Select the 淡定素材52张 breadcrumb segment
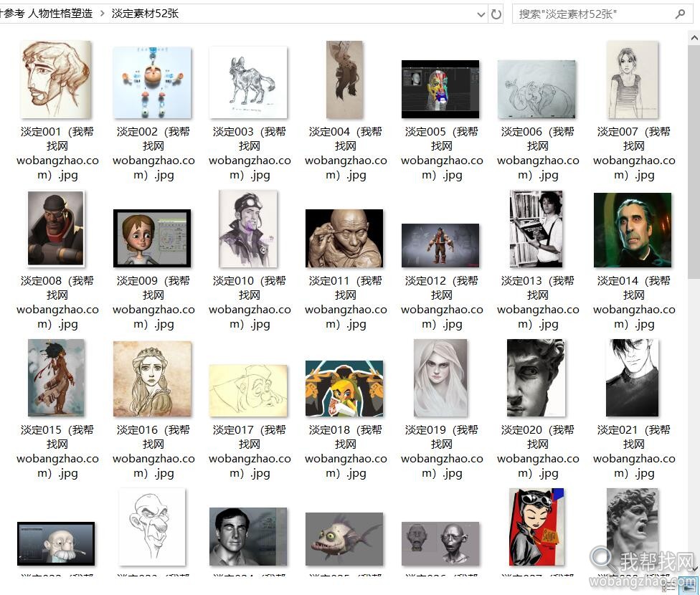This screenshot has width=700, height=595. 145,14
